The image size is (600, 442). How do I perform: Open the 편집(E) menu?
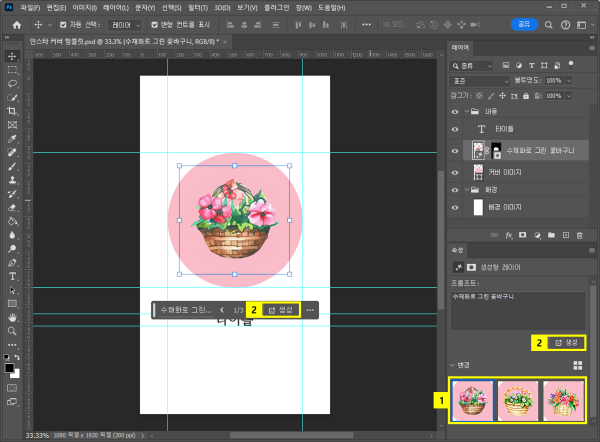point(56,7)
